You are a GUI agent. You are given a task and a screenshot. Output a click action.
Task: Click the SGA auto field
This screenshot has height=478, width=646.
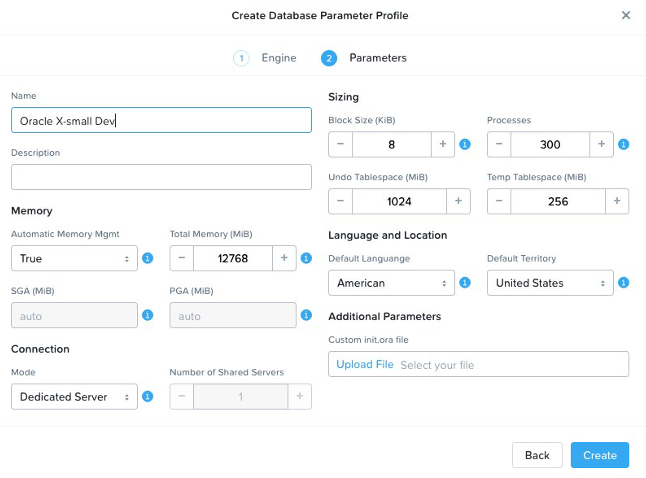74,315
